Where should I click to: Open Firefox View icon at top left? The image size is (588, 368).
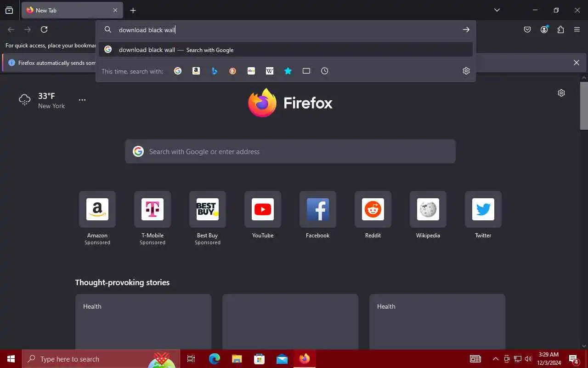click(9, 10)
